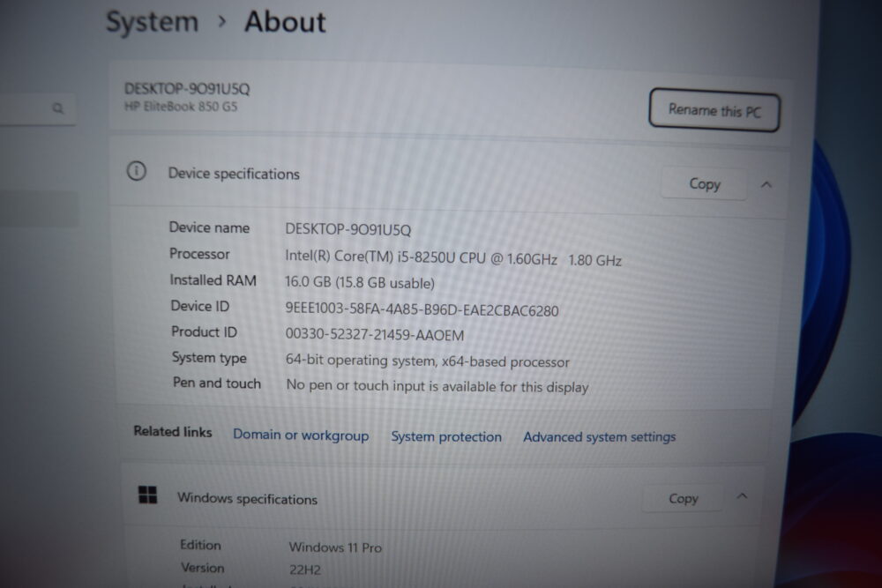Copy the Device specifications
The height and width of the screenshot is (588, 882).
[704, 184]
